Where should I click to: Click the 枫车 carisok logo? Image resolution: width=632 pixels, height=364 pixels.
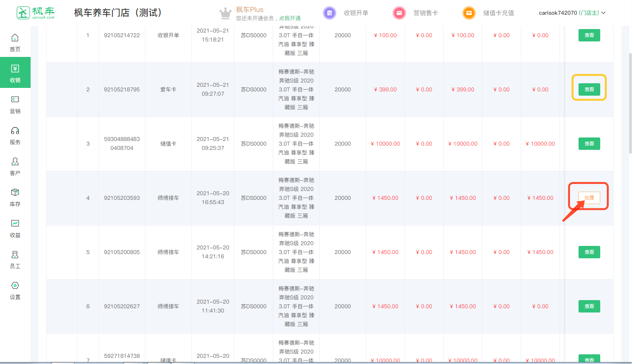(x=36, y=13)
